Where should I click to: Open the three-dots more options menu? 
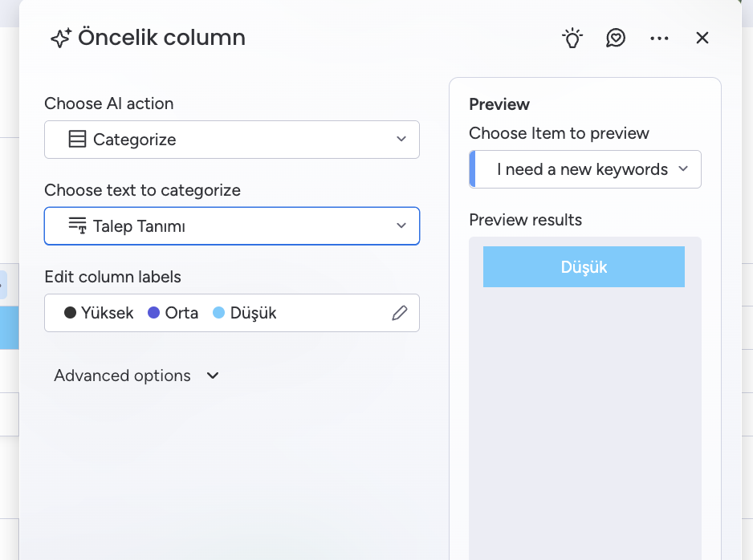pos(659,39)
